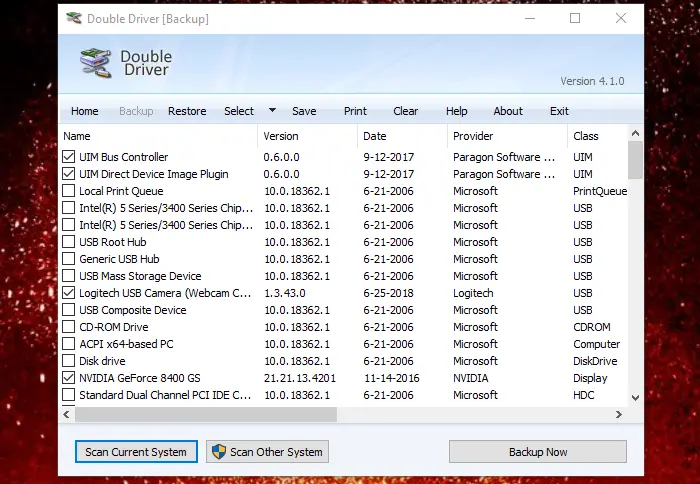Click the Scan Other System button
The width and height of the screenshot is (700, 484).
(267, 452)
